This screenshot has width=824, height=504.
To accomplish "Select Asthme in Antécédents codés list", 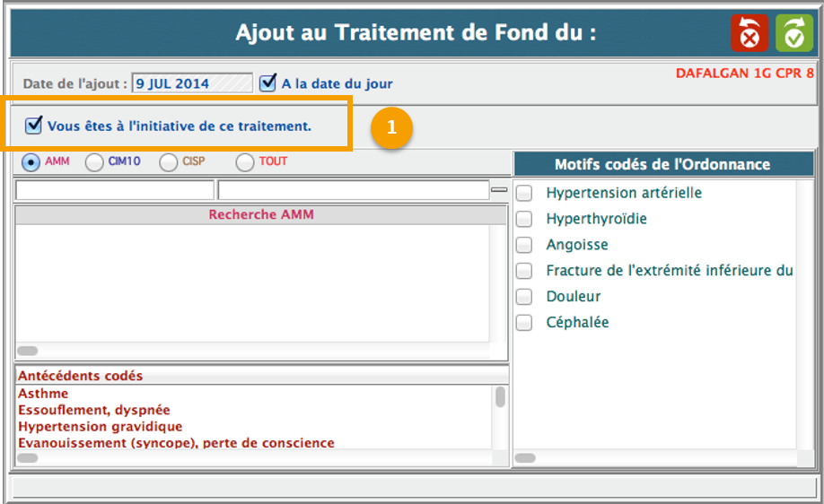I will pos(43,394).
